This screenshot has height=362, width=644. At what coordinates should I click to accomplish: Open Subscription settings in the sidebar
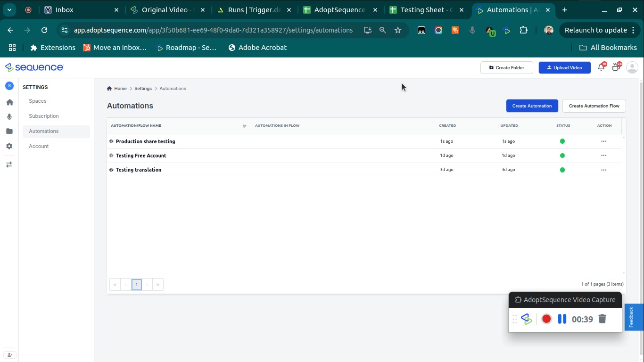[x=44, y=116]
